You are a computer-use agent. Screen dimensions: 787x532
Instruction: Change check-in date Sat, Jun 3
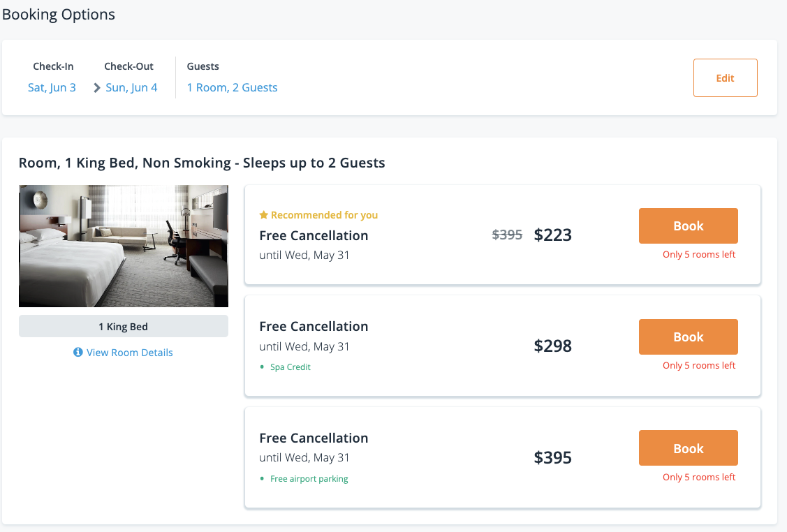52,88
